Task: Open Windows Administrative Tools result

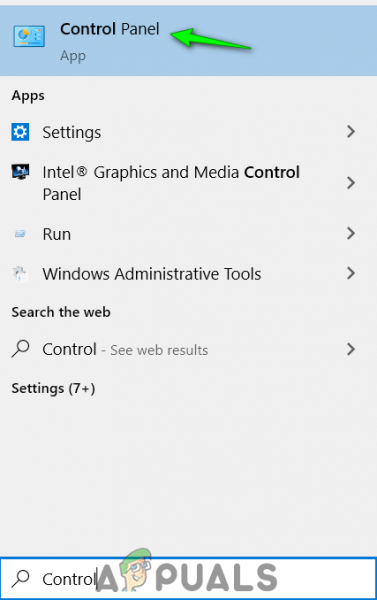Action: pos(188,274)
